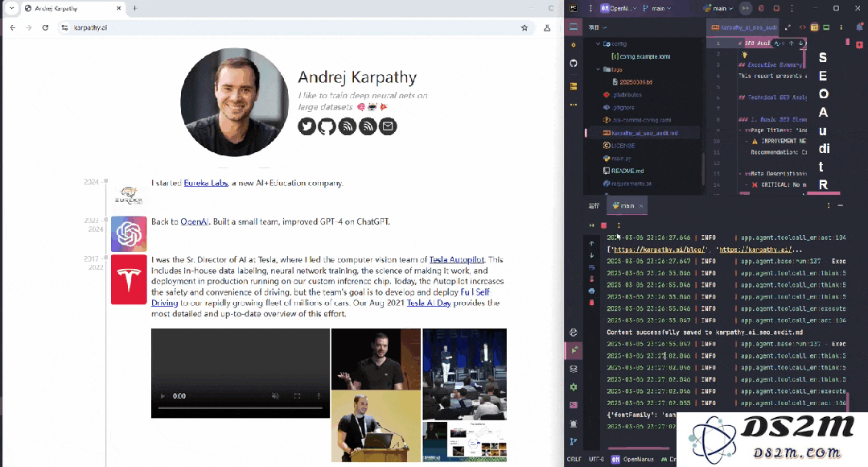Open the Python Console tool icon in sidebar
Viewport: 868px width, 467px height.
[574, 332]
